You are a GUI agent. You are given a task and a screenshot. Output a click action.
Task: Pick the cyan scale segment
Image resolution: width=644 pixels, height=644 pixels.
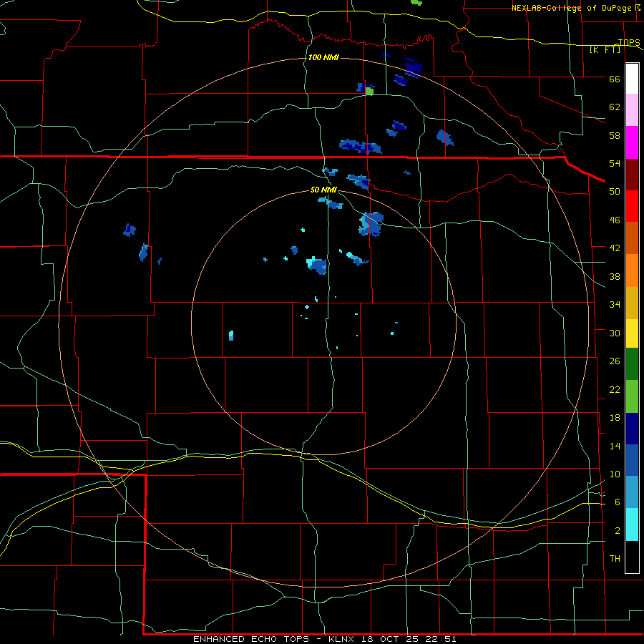[x=632, y=525]
